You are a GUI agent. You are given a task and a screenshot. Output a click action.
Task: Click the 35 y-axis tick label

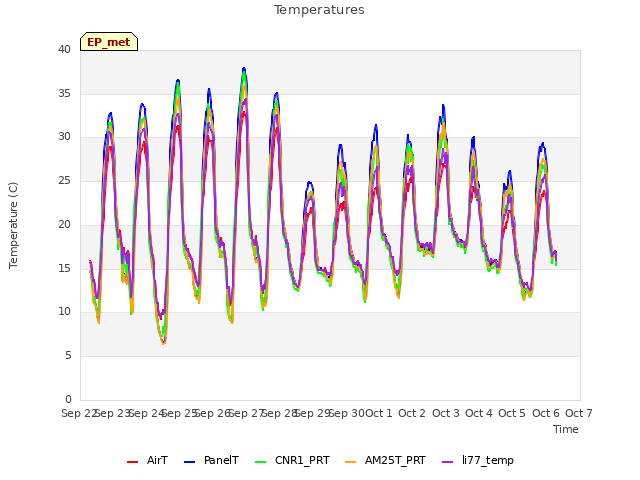(x=64, y=93)
